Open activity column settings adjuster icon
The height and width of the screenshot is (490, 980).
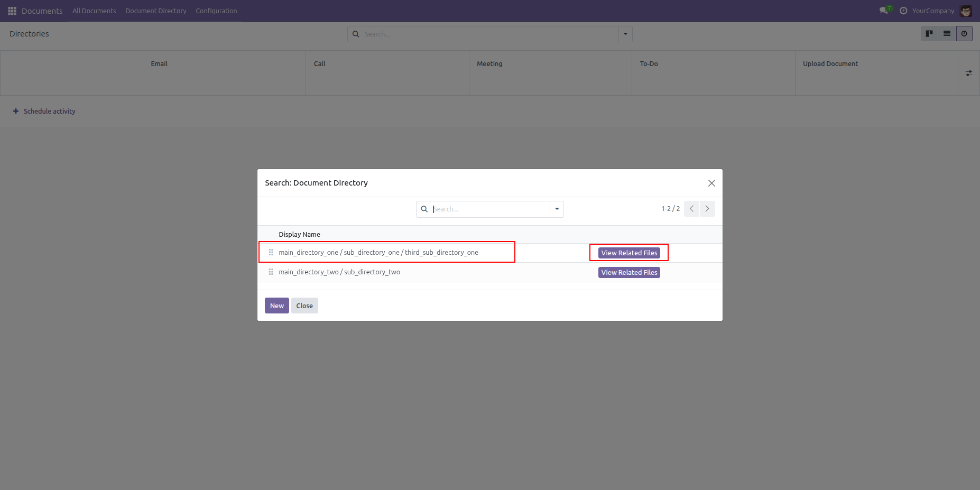[969, 73]
